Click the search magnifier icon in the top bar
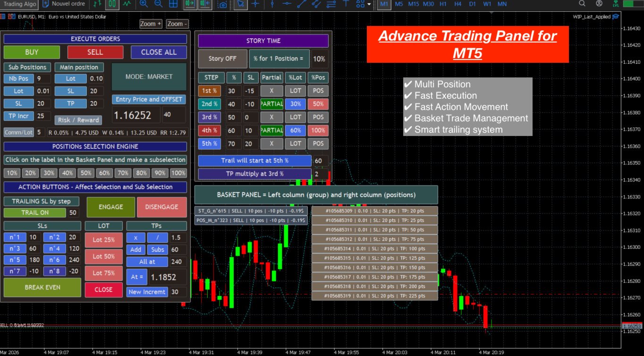 pos(582,3)
